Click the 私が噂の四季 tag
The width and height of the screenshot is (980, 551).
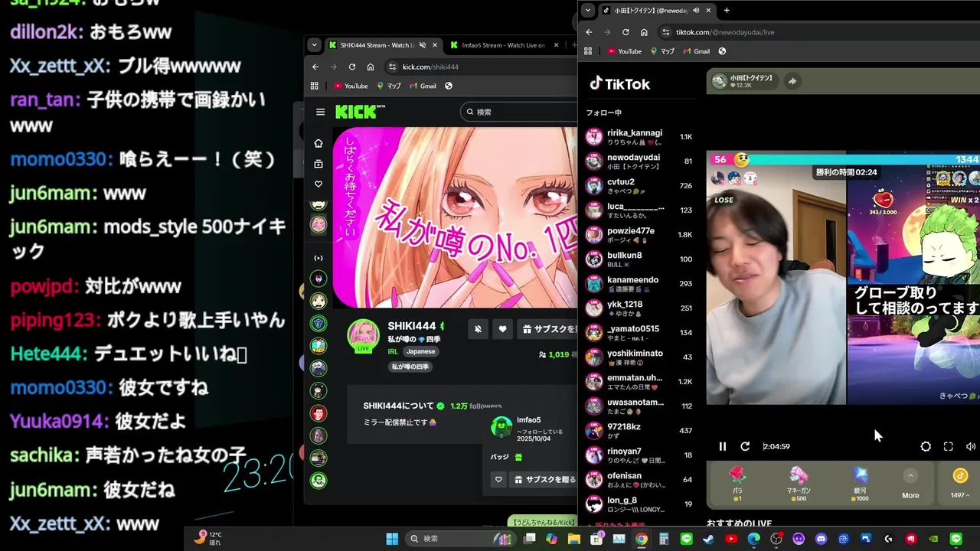[x=410, y=367]
